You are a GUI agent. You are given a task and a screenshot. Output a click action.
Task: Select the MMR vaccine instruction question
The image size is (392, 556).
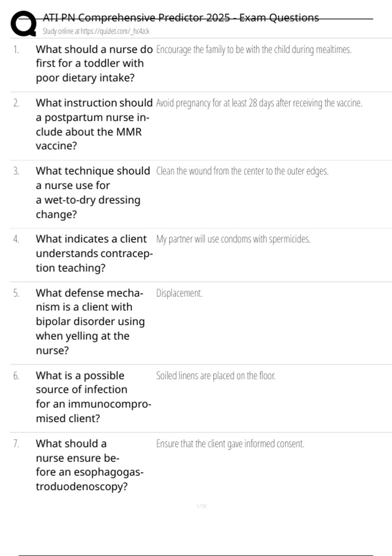click(94, 124)
